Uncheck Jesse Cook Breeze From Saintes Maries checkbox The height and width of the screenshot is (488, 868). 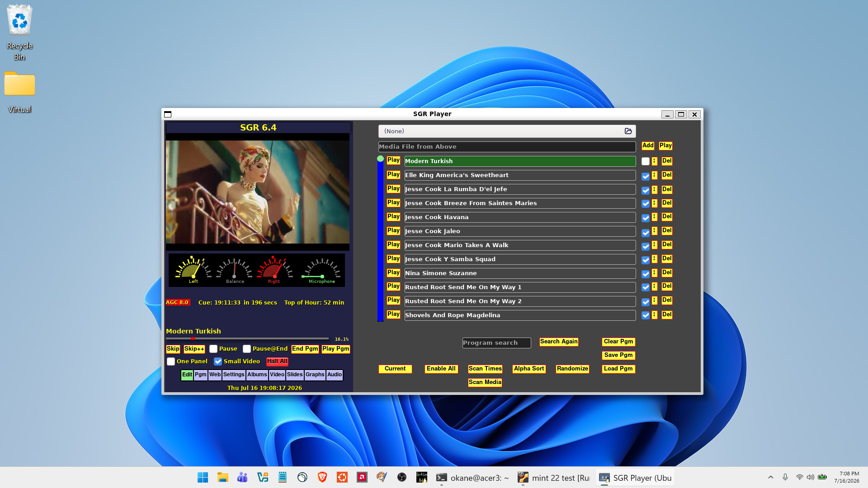coord(646,204)
